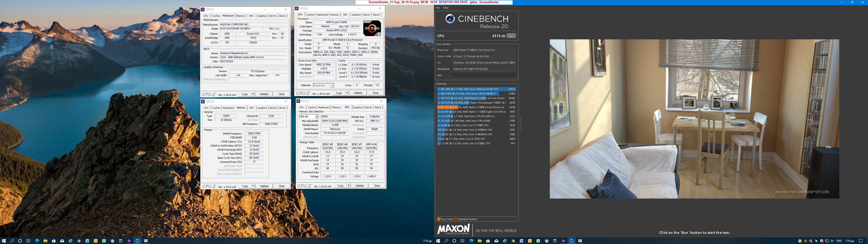Screen dimensions: 868x244
Task: Click the Run button in Cinebench
Action: (511, 36)
